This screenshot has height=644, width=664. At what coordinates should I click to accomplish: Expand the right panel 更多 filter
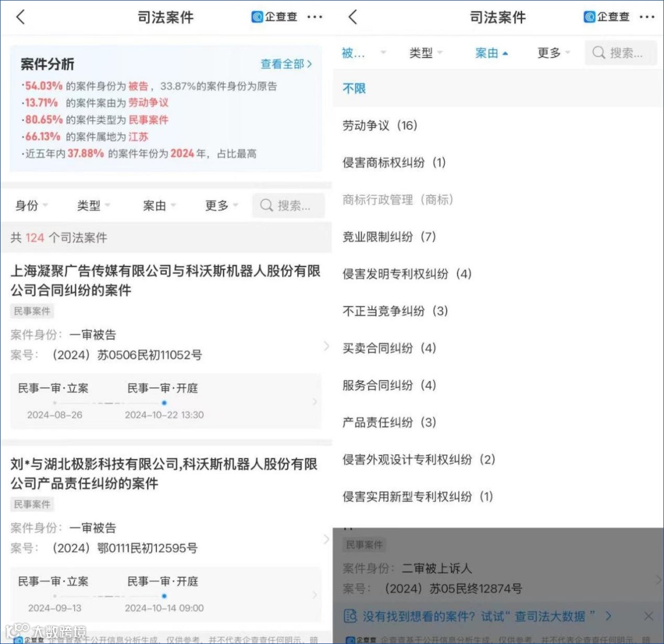(553, 52)
